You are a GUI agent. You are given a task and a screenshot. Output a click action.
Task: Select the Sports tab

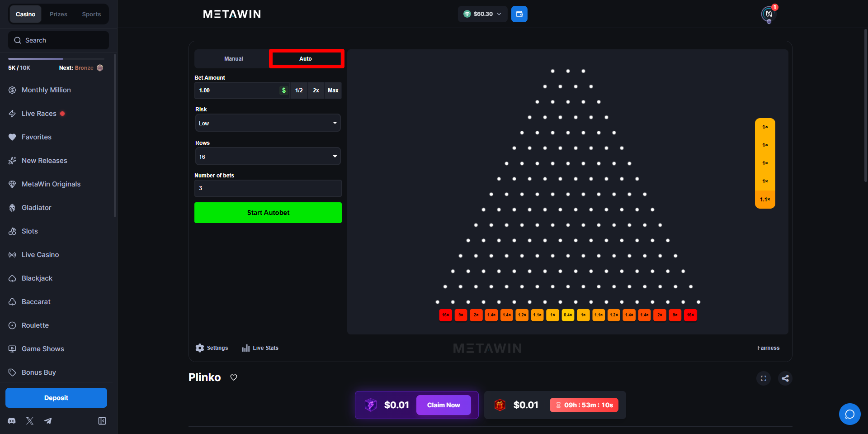pos(91,14)
